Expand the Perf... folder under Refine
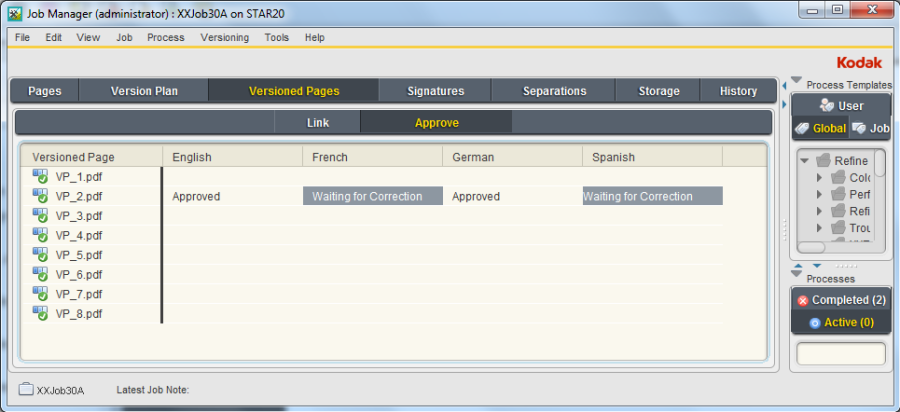This screenshot has width=900, height=412. (x=820, y=195)
